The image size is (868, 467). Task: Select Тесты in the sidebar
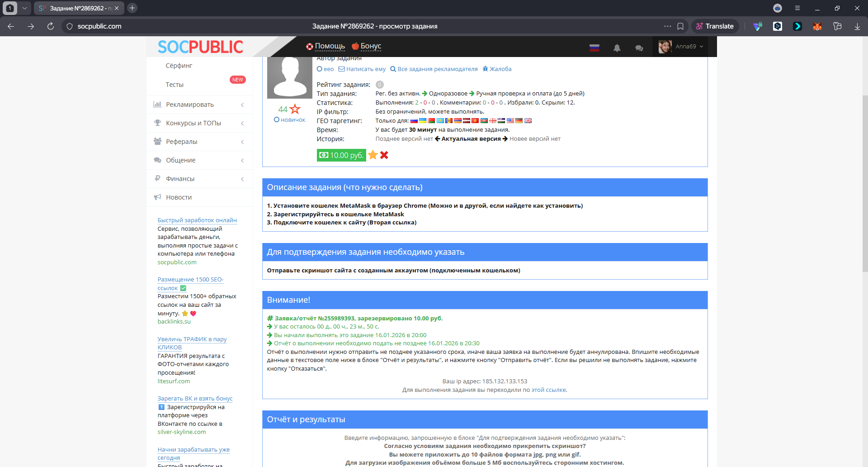(175, 85)
